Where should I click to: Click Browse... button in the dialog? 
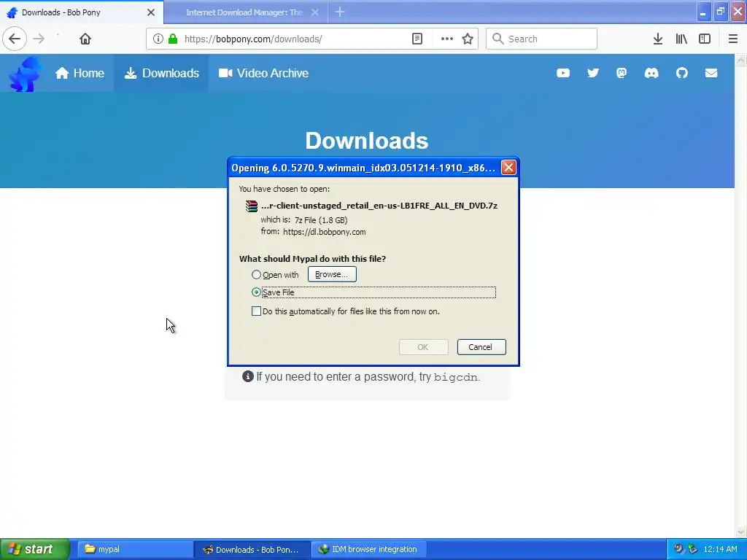point(332,274)
